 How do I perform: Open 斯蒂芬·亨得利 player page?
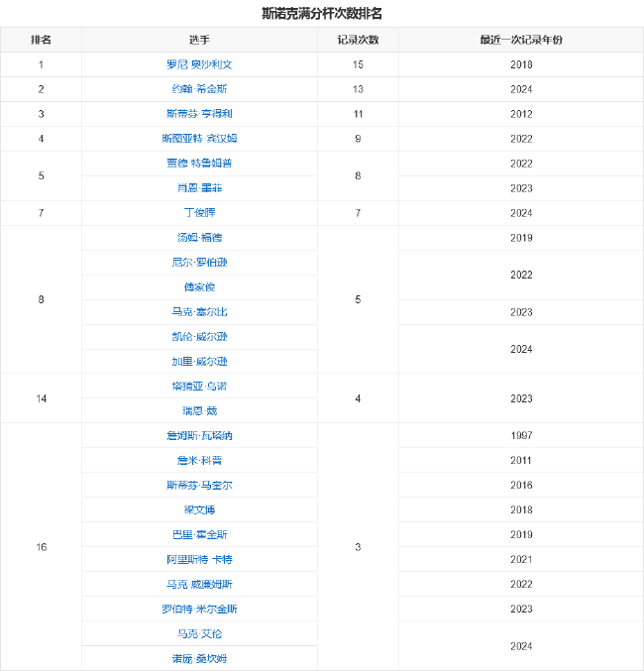(x=199, y=114)
